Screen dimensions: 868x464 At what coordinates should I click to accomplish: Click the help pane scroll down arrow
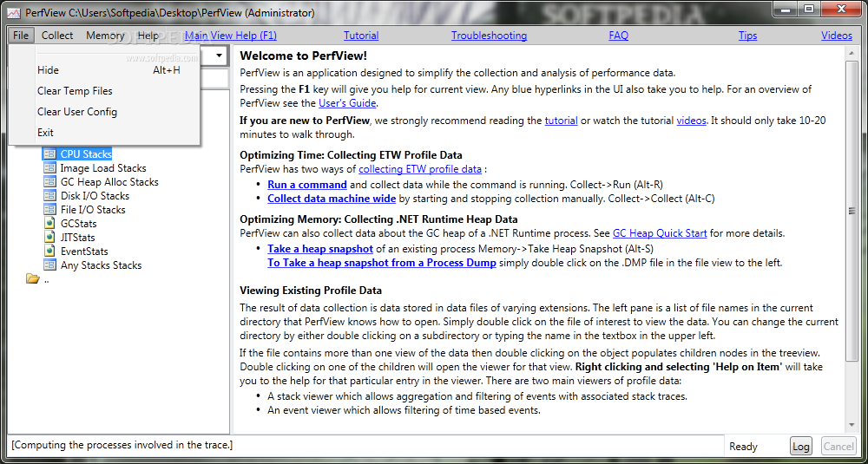[852, 425]
